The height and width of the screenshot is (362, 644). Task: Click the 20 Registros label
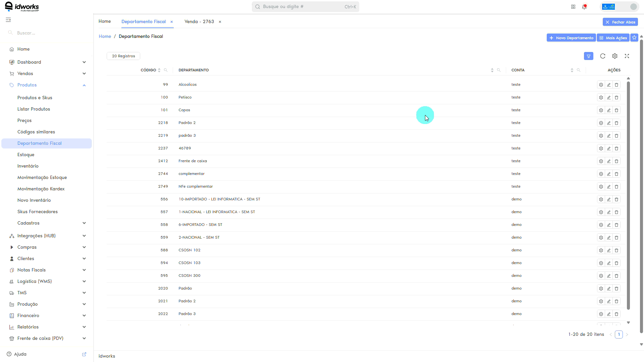[123, 56]
